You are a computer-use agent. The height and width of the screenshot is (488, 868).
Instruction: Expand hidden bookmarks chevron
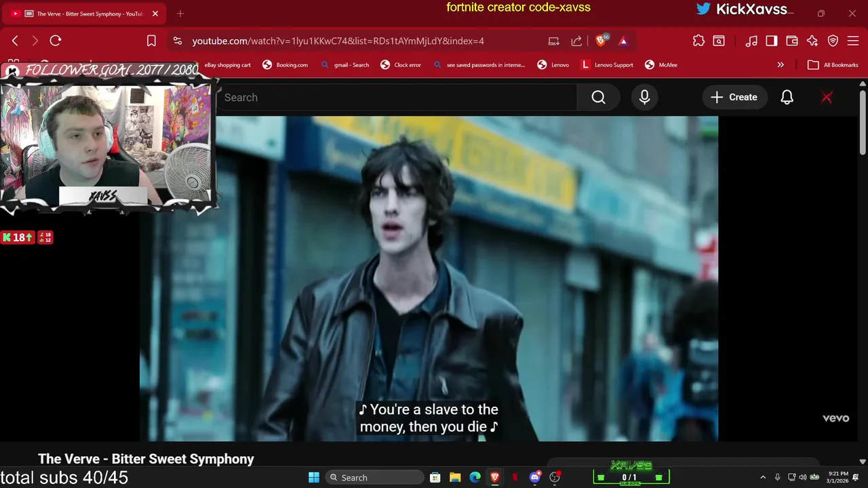[781, 65]
